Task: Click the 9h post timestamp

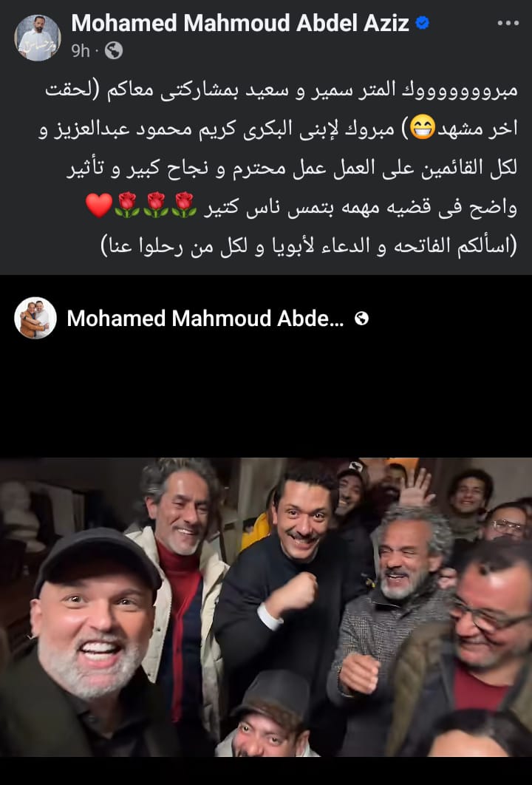Action: [x=80, y=50]
